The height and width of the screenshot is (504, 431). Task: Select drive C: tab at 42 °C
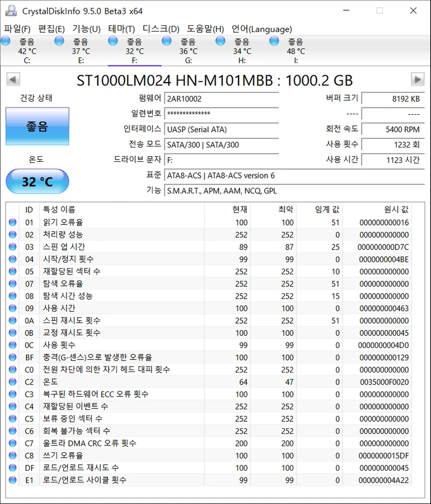27,51
